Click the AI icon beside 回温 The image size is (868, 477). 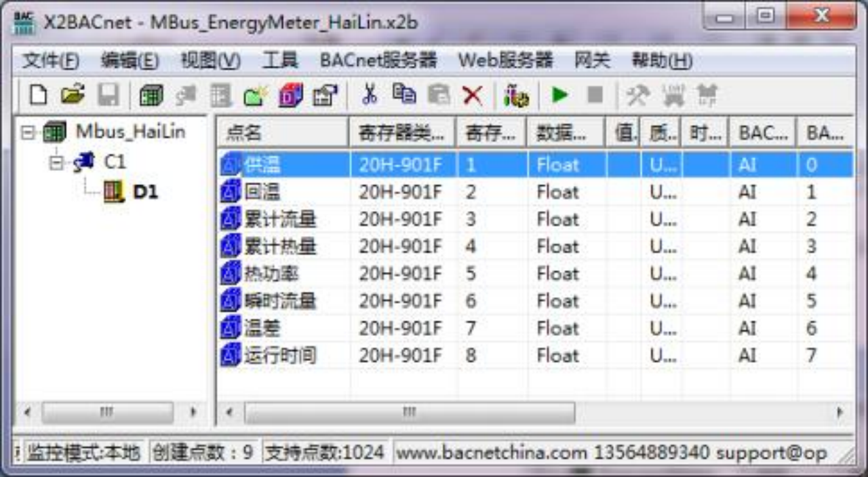(x=231, y=192)
